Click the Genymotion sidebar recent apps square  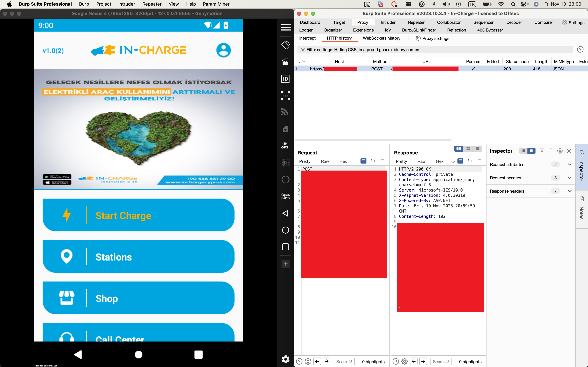(285, 247)
